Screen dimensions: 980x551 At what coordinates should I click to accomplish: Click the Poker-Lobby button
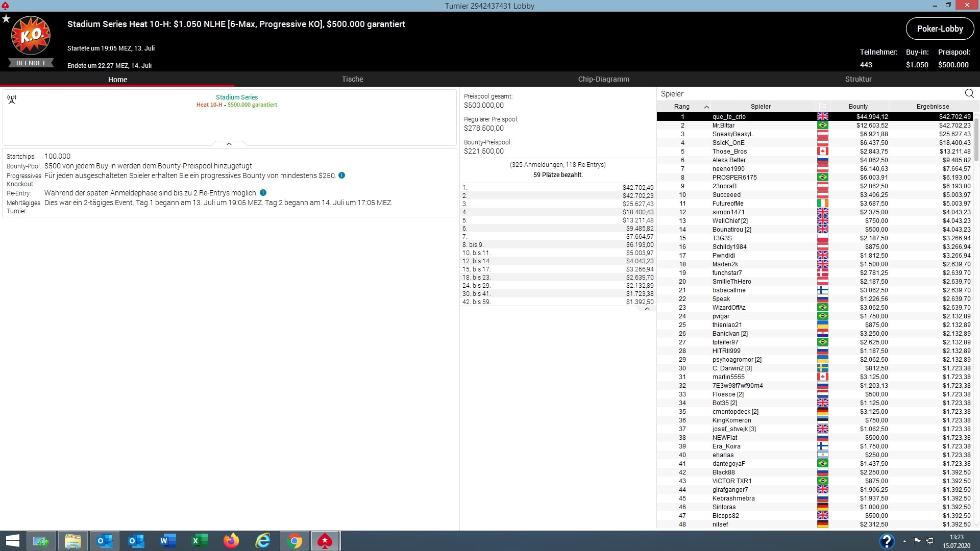[x=940, y=29]
